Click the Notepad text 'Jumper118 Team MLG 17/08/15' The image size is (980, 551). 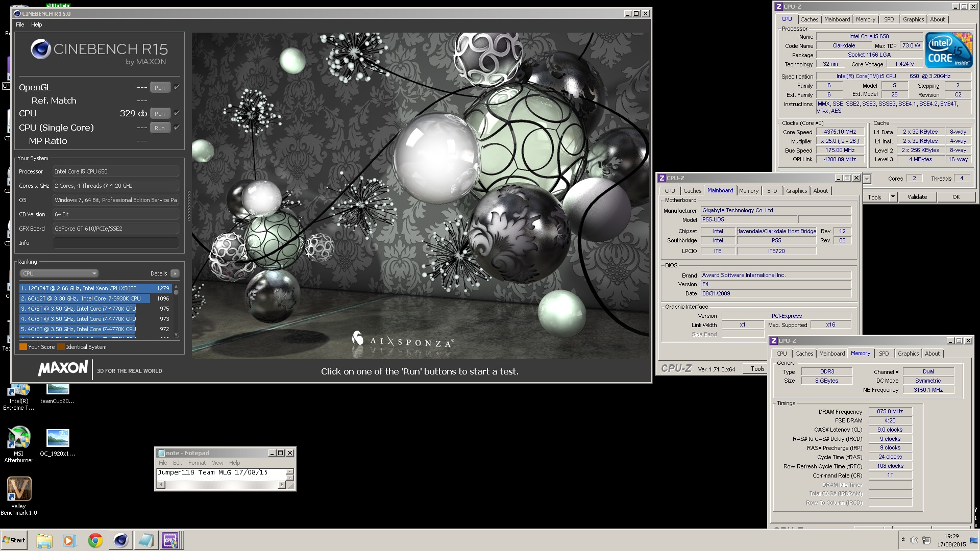[213, 472]
